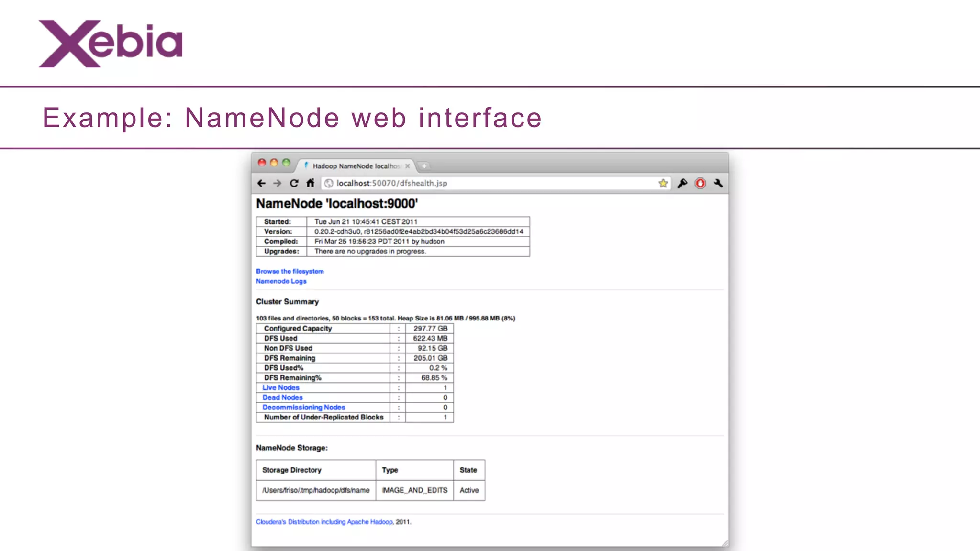Click the Xebia logo
The height and width of the screenshot is (551, 980).
coord(111,44)
